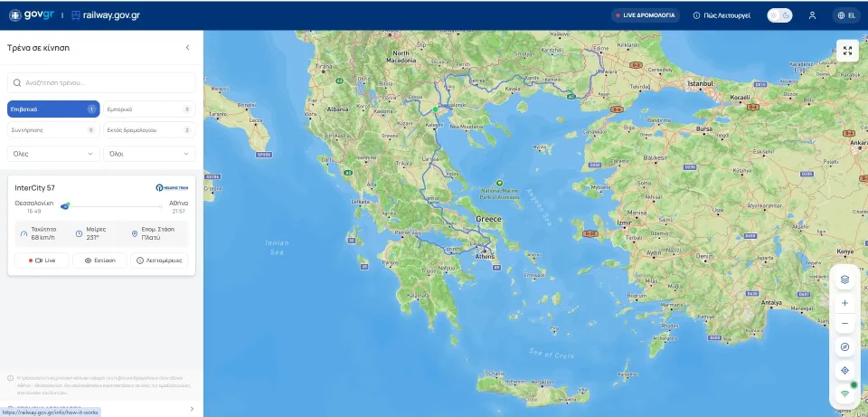Open the Όλοι dropdown filter

[148, 154]
